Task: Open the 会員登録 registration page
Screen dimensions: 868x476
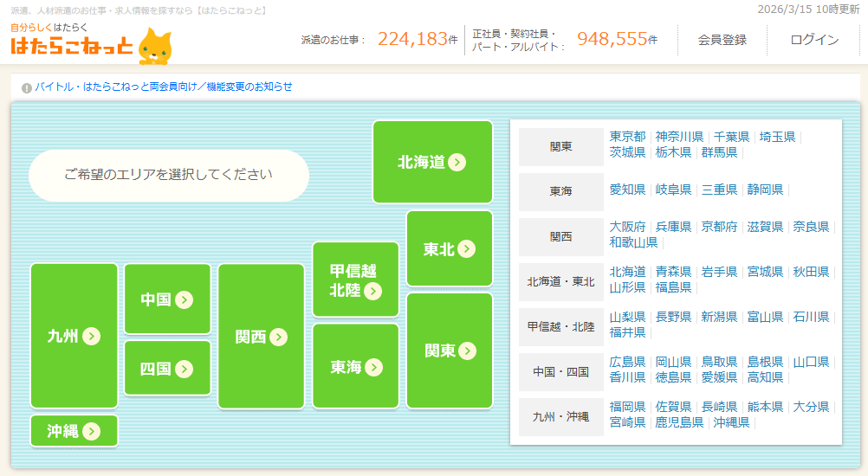Action: click(722, 40)
